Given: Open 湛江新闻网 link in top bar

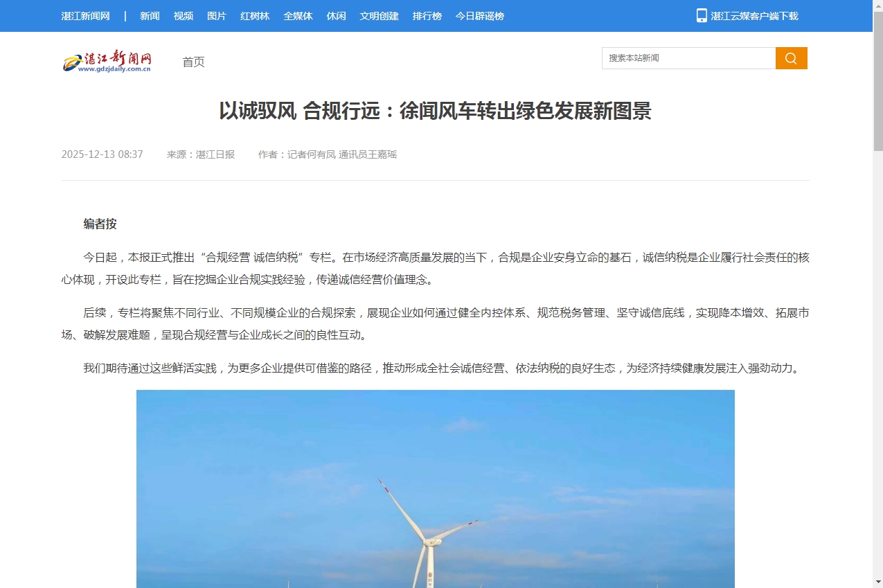Looking at the screenshot, I should coord(85,16).
